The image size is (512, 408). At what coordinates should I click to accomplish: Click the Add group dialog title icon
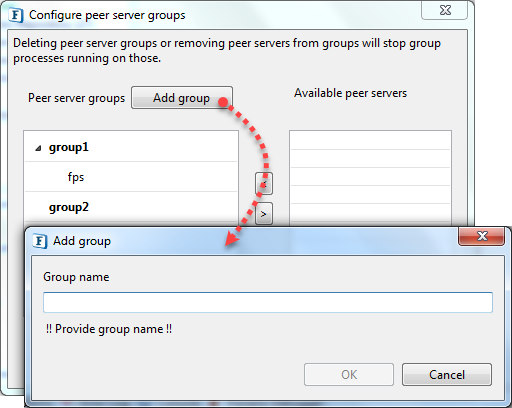(39, 241)
